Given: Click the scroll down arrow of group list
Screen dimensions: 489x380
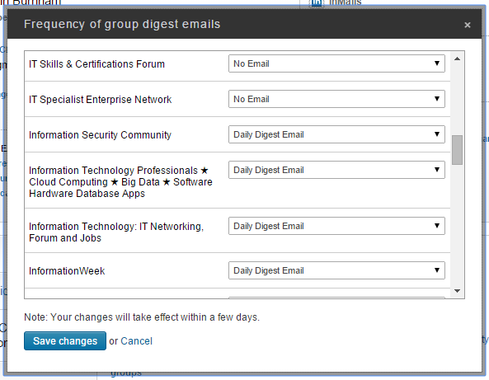Looking at the screenshot, I should (x=457, y=291).
